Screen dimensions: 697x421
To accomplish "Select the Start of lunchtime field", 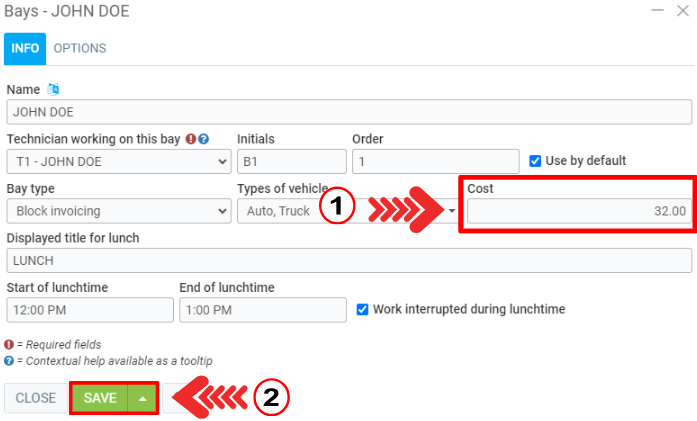I will point(88,310).
